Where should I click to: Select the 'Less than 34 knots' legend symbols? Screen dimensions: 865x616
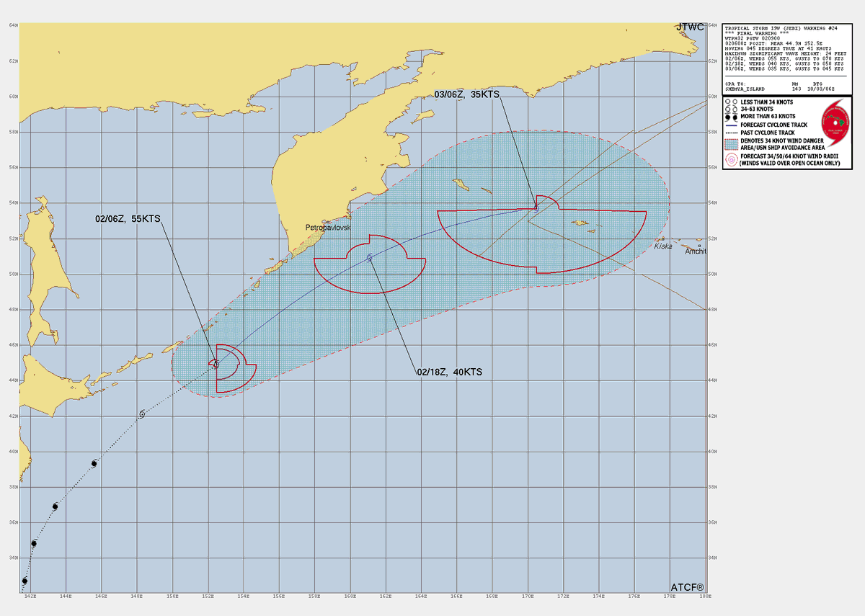click(731, 102)
